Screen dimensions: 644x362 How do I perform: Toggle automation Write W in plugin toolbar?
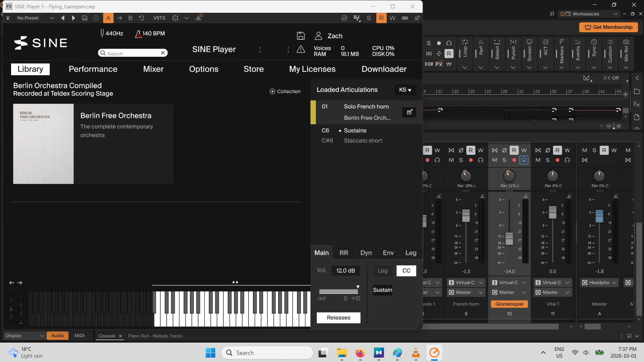point(392,18)
